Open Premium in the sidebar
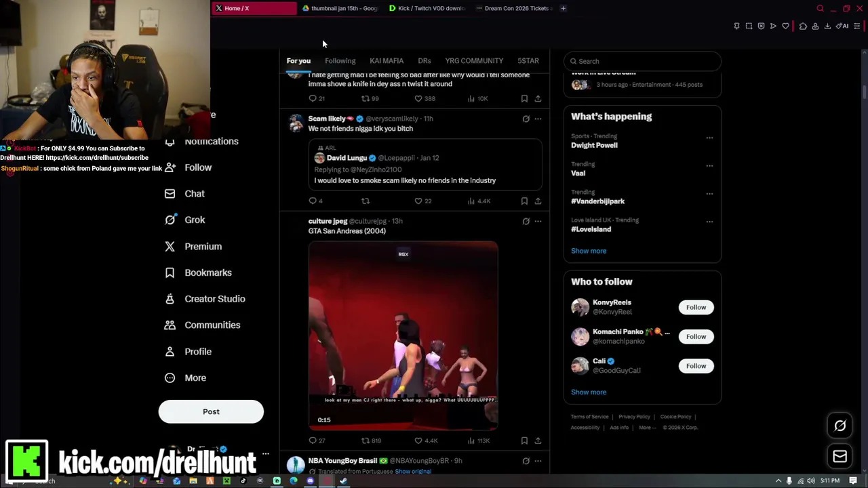The height and width of the screenshot is (488, 868). [194, 247]
